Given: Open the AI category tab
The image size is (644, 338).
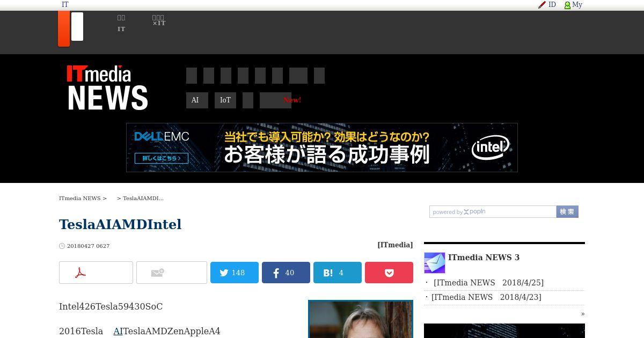Looking at the screenshot, I should pyautogui.click(x=197, y=100).
